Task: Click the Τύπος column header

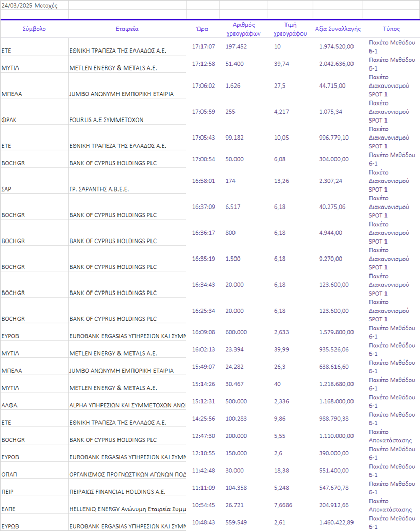Action: point(391,29)
